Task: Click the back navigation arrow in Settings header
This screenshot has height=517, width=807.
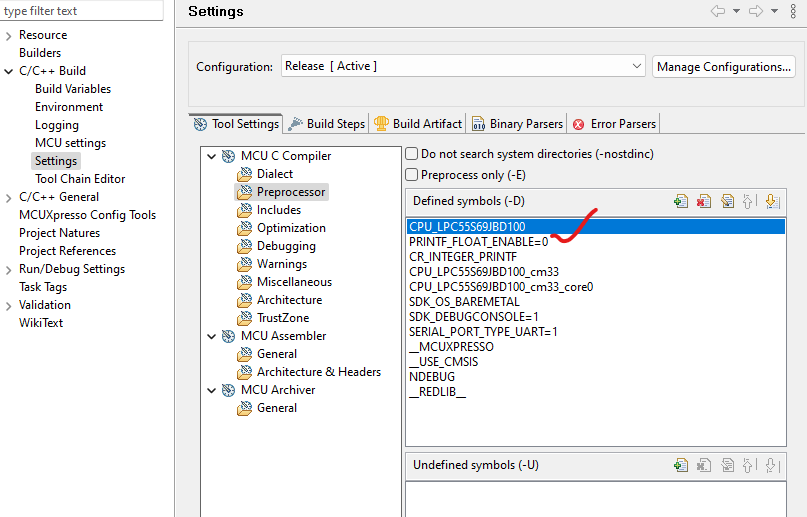Action: (717, 11)
